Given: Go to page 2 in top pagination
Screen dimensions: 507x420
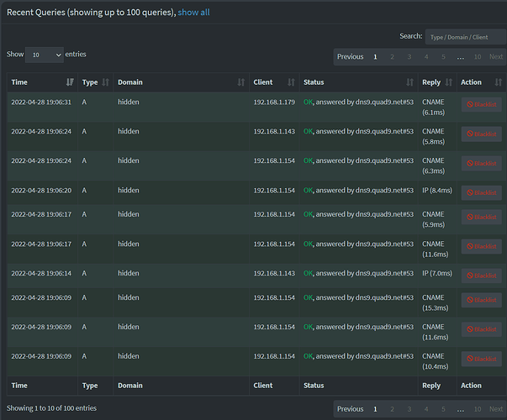Looking at the screenshot, I should pyautogui.click(x=392, y=57).
